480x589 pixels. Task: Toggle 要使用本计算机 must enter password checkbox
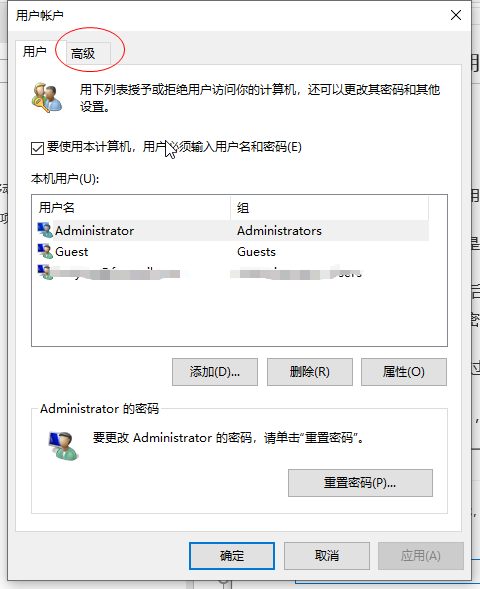38,148
